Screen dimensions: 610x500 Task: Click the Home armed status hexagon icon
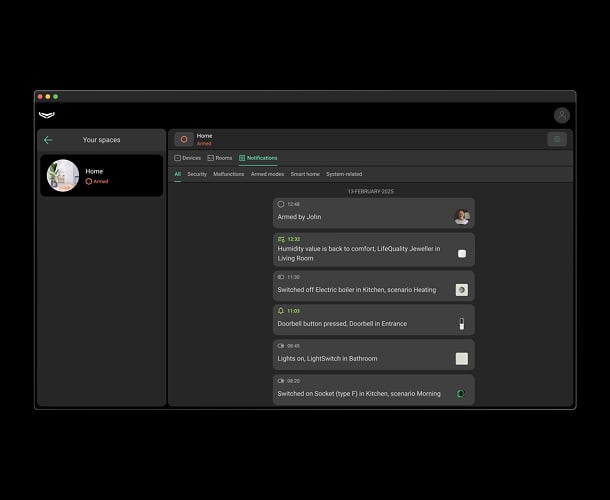[x=184, y=139]
